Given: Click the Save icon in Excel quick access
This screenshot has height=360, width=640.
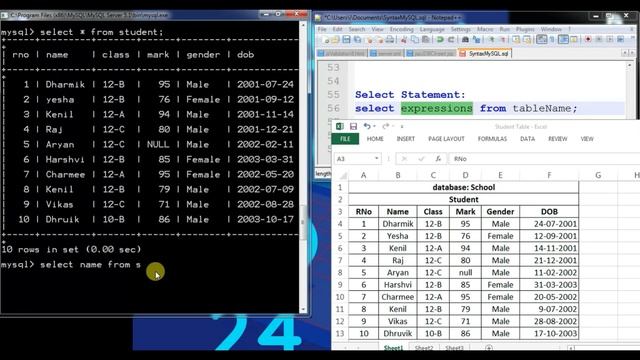Looking at the screenshot, I should [x=353, y=126].
